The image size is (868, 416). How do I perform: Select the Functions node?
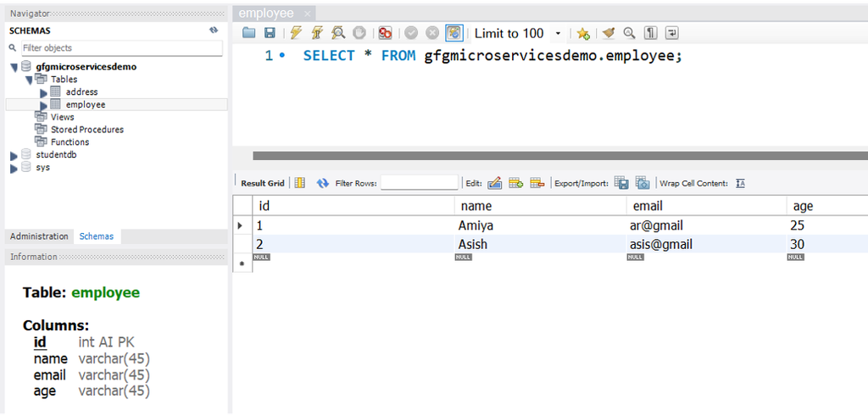pos(70,142)
